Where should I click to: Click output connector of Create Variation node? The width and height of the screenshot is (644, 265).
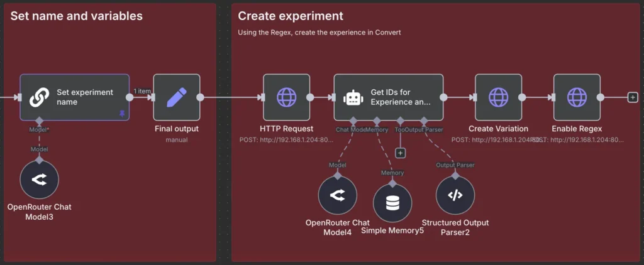point(522,97)
